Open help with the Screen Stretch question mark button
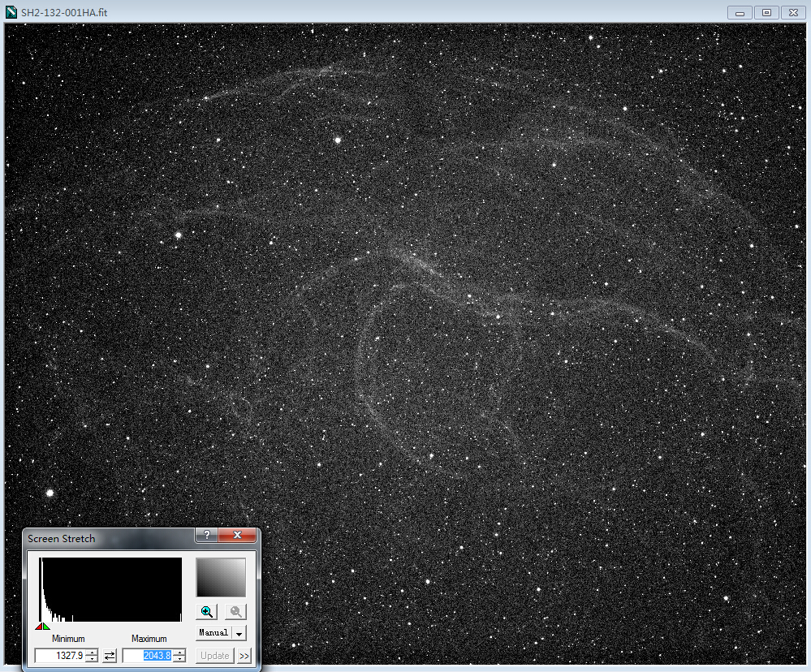811x672 pixels. 207,535
